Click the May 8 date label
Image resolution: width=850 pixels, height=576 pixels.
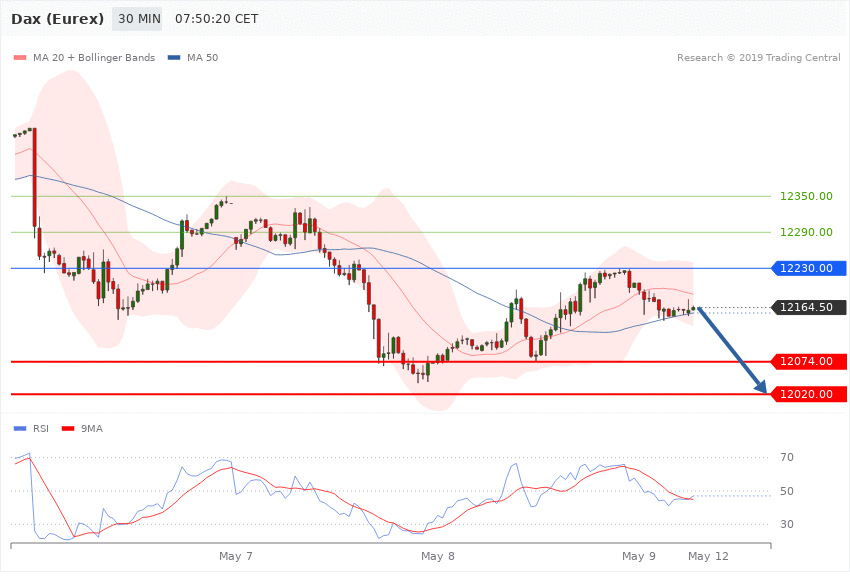[438, 556]
